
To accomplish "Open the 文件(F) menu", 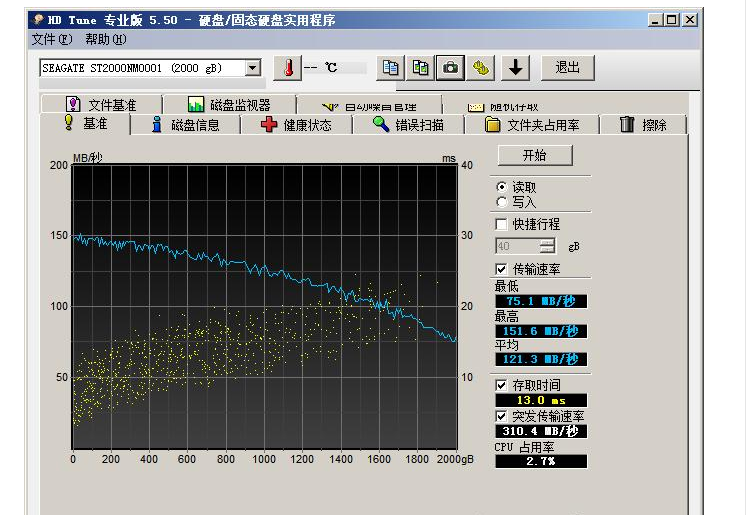I will pyautogui.click(x=52, y=39).
